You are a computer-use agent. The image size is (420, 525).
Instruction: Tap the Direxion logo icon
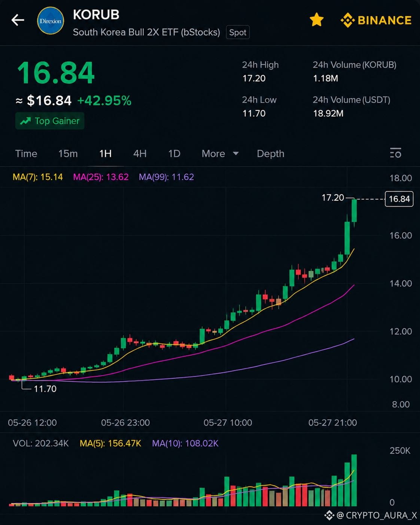51,21
